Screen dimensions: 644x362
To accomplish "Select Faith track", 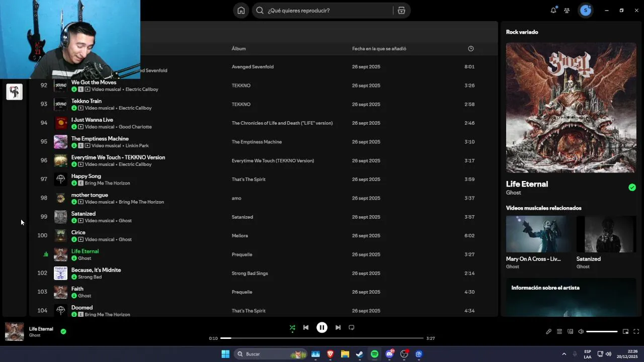I will coord(77,289).
